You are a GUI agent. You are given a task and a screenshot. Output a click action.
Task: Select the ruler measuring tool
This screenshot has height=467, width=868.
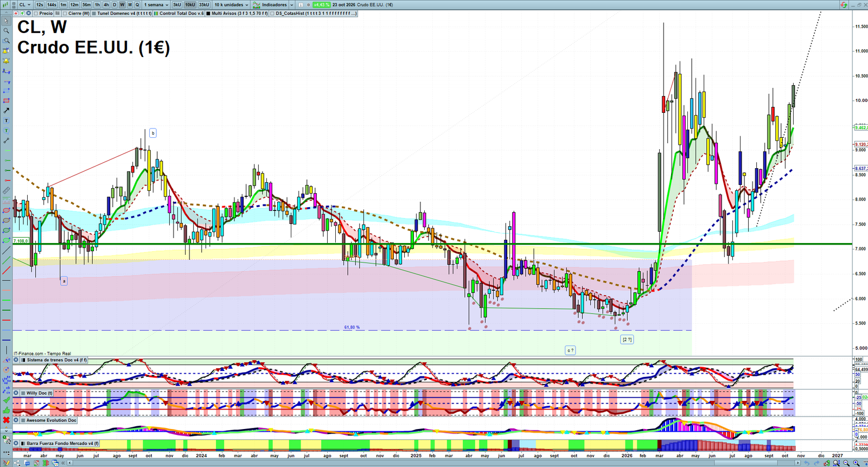6,190
